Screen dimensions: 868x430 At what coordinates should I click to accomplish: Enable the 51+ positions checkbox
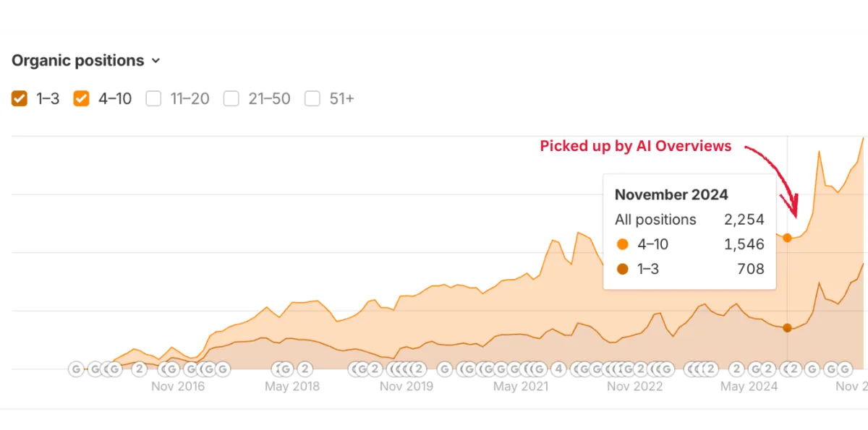312,99
